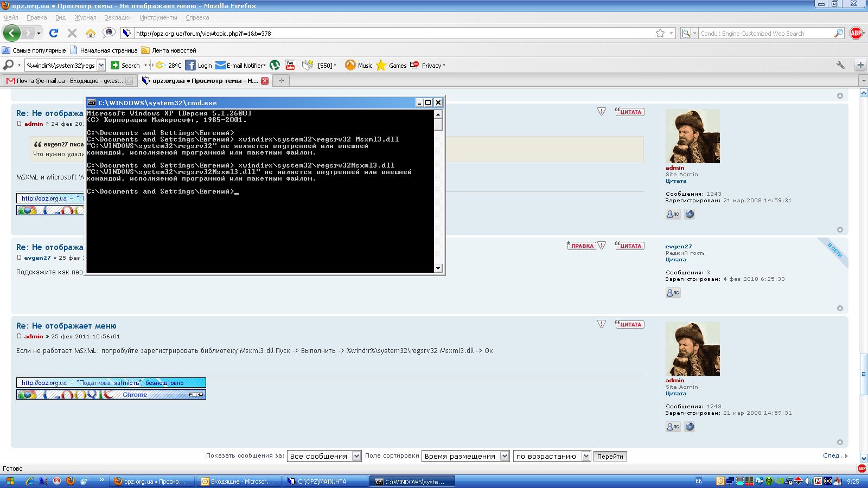Open the 28°C weather toolbar item

169,65
